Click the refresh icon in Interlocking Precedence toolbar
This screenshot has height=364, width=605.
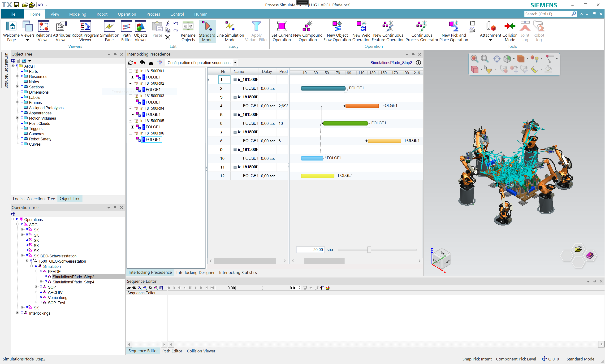(x=130, y=63)
